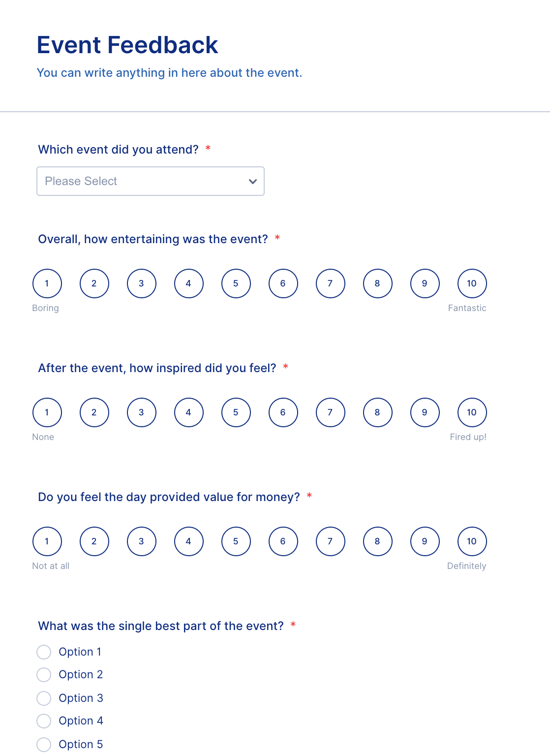Rate entertainment as 10 "Fantastic"
Image resolution: width=550 pixels, height=756 pixels.
(x=471, y=283)
